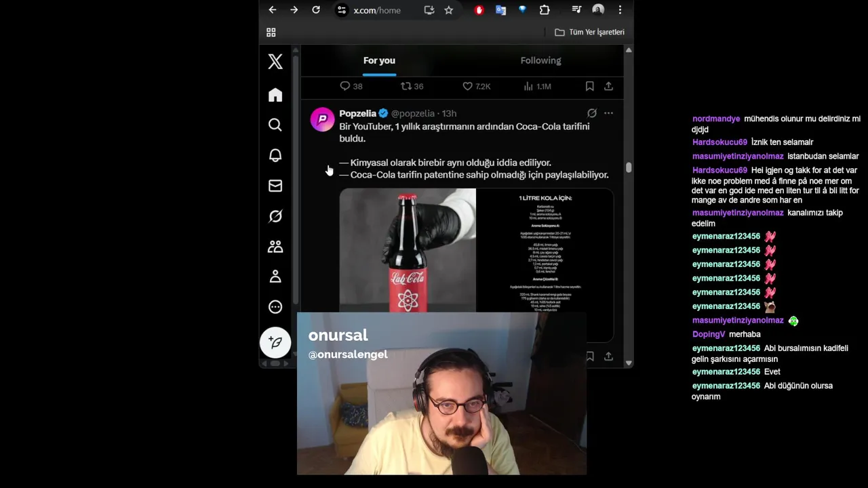Screen dimensions: 868x488
Task: Open the Lab-Cola bottle image
Action: point(408,250)
